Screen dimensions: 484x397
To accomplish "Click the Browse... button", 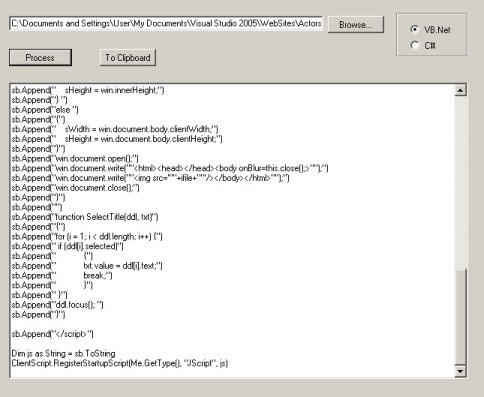I will [x=356, y=25].
